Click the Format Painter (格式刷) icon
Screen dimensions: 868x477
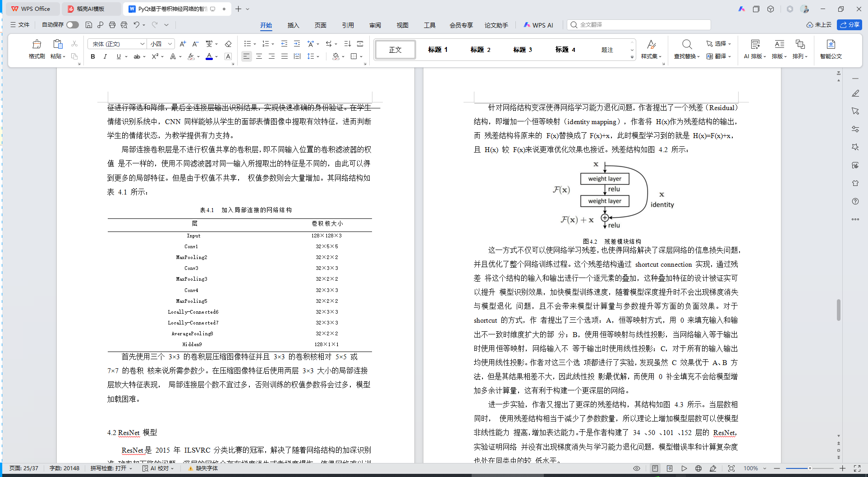pos(37,44)
